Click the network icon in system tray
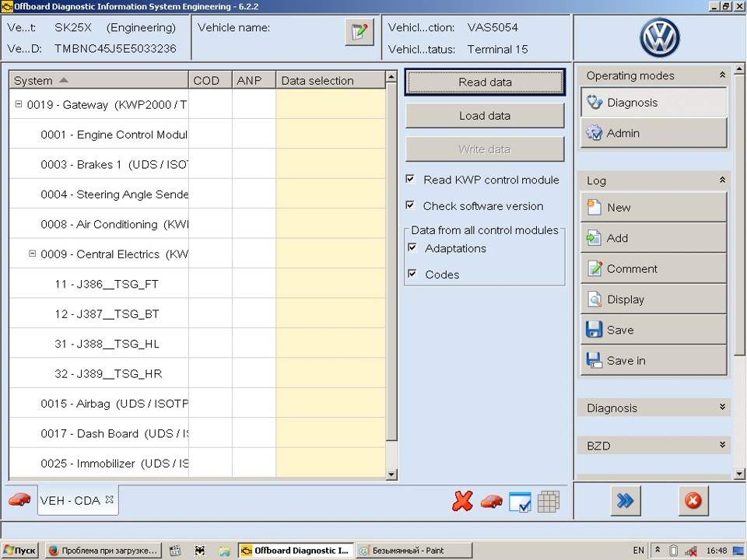The width and height of the screenshot is (747, 560). (690, 551)
